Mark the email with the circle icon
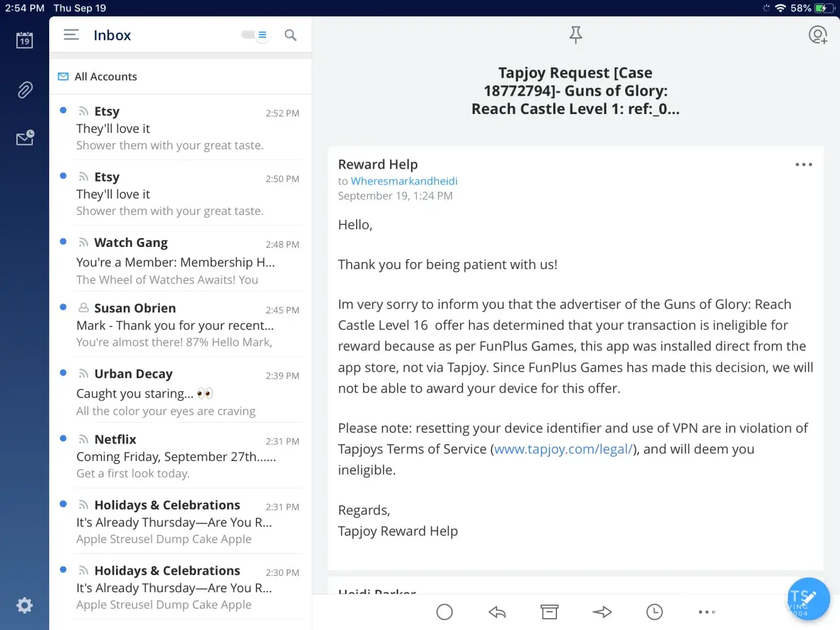The image size is (840, 630). pos(445,612)
